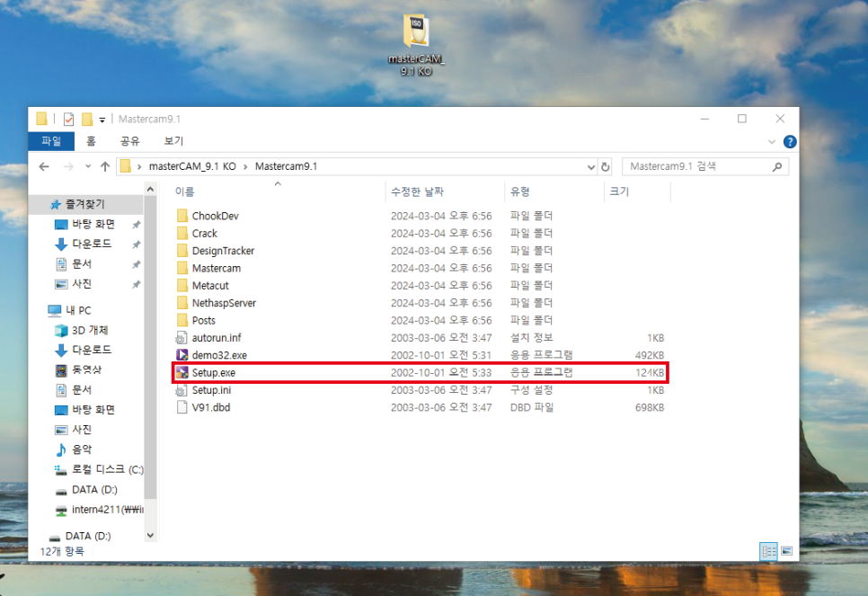Open 동영상 under 내 PC
Screen dimensions: 868x596
[x=87, y=370]
